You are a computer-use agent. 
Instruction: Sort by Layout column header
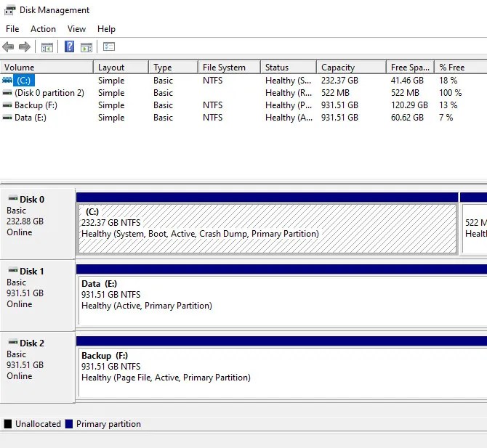121,68
